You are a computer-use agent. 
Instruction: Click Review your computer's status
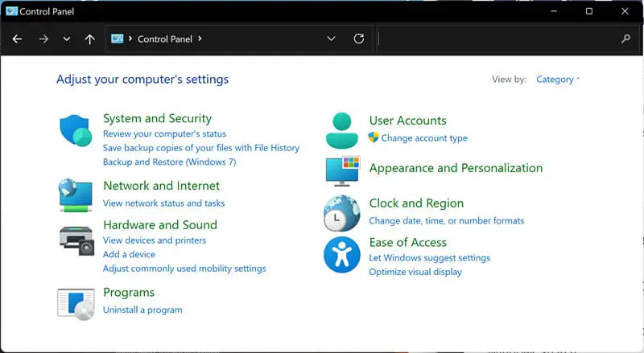click(164, 133)
